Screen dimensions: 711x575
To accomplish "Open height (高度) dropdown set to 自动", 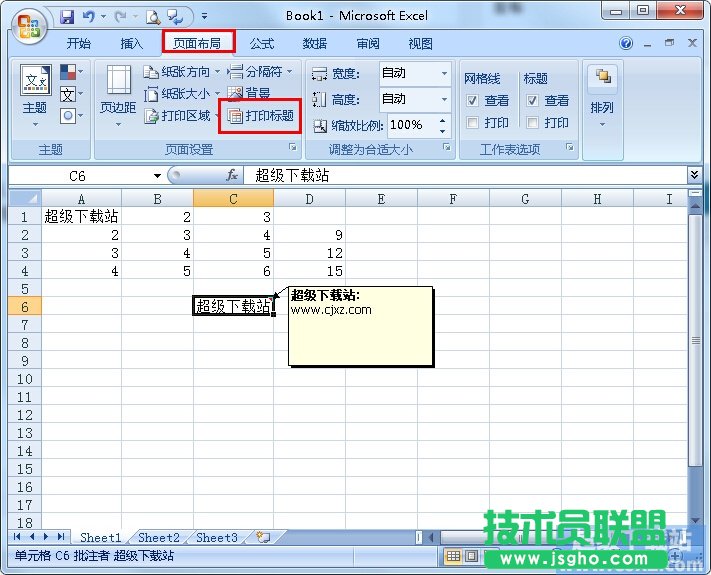I will pos(444,99).
